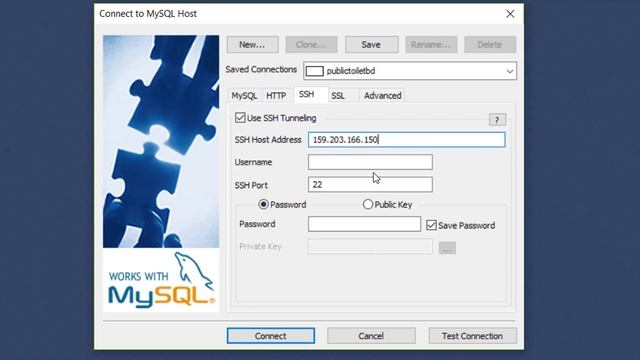Screen dimensions: 640x360
Task: Click into the SSH Username field
Action: [x=370, y=162]
